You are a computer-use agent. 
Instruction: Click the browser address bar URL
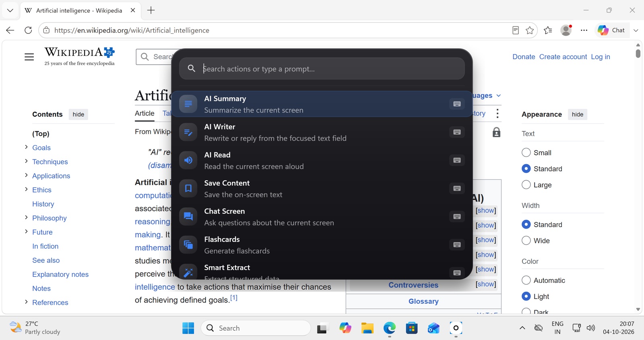(x=132, y=30)
